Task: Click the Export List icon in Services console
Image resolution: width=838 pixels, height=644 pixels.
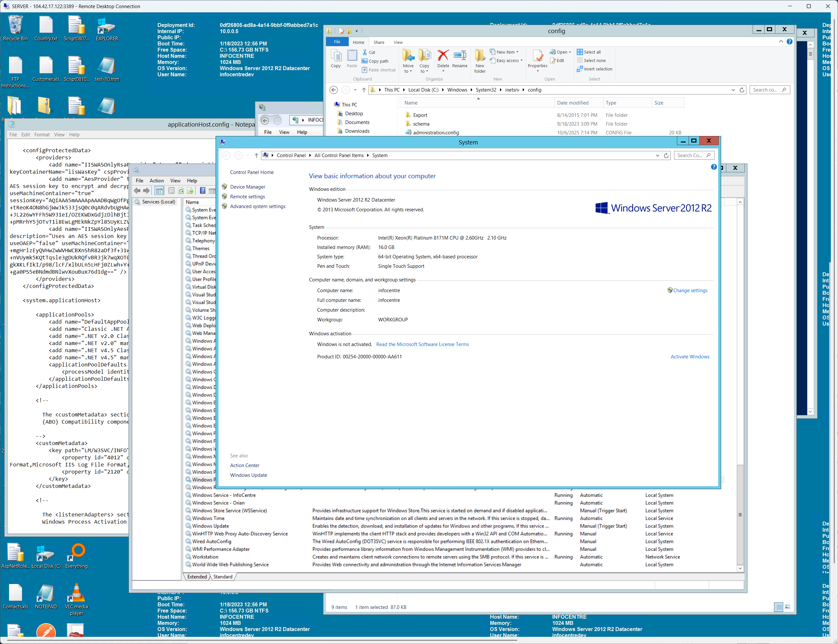Action: point(191,191)
